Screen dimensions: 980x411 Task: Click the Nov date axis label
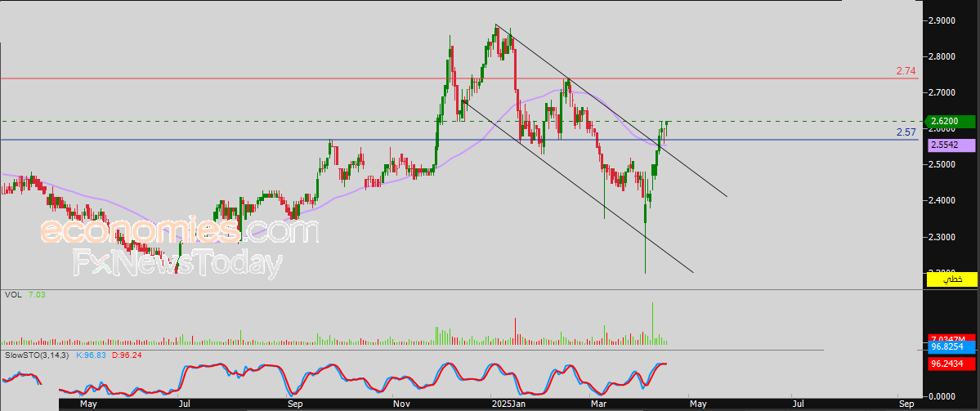click(x=402, y=404)
